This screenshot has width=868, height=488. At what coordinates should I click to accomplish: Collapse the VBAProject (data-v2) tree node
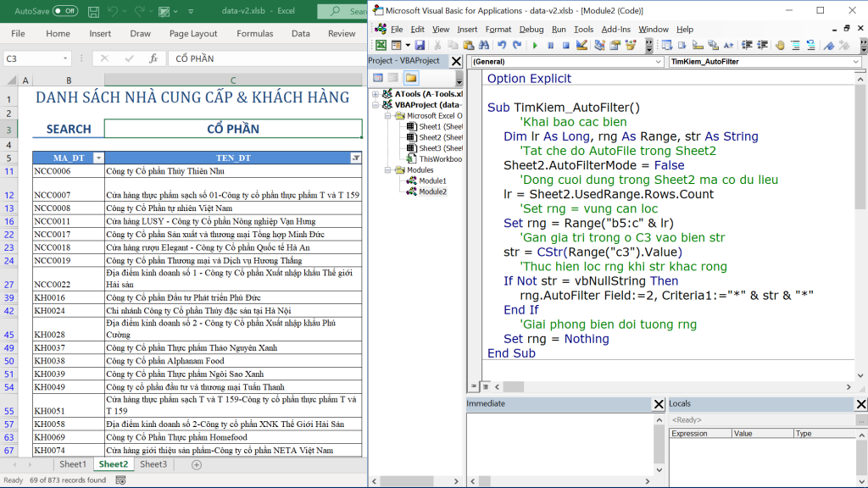click(x=376, y=106)
